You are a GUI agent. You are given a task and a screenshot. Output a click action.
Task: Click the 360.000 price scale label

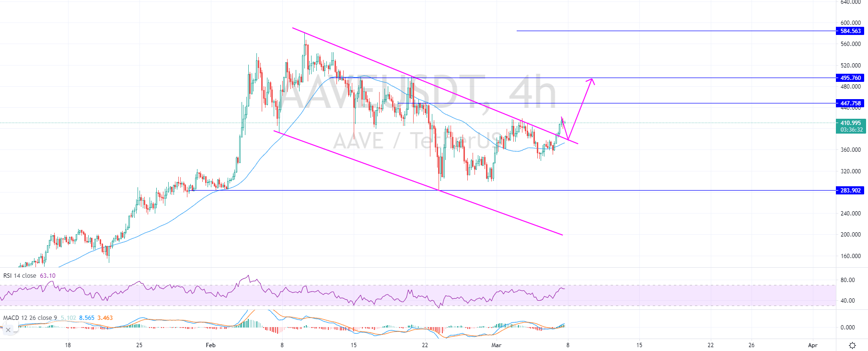click(851, 150)
